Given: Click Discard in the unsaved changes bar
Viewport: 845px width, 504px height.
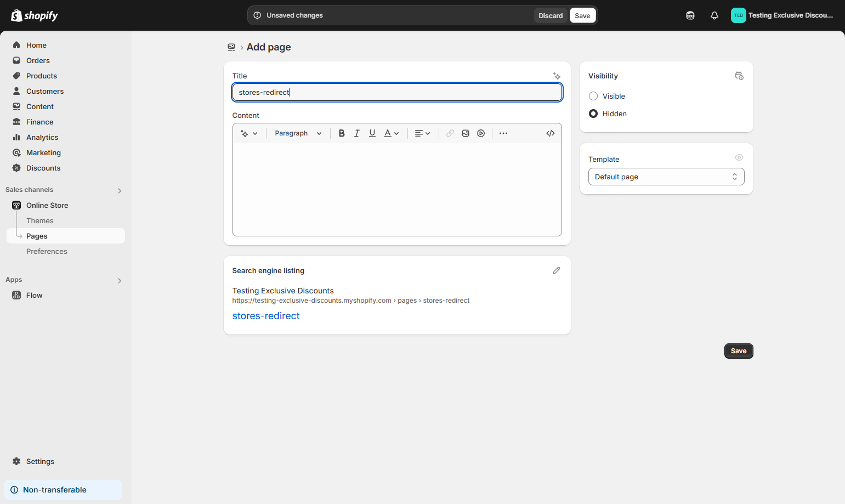Looking at the screenshot, I should click(551, 15).
